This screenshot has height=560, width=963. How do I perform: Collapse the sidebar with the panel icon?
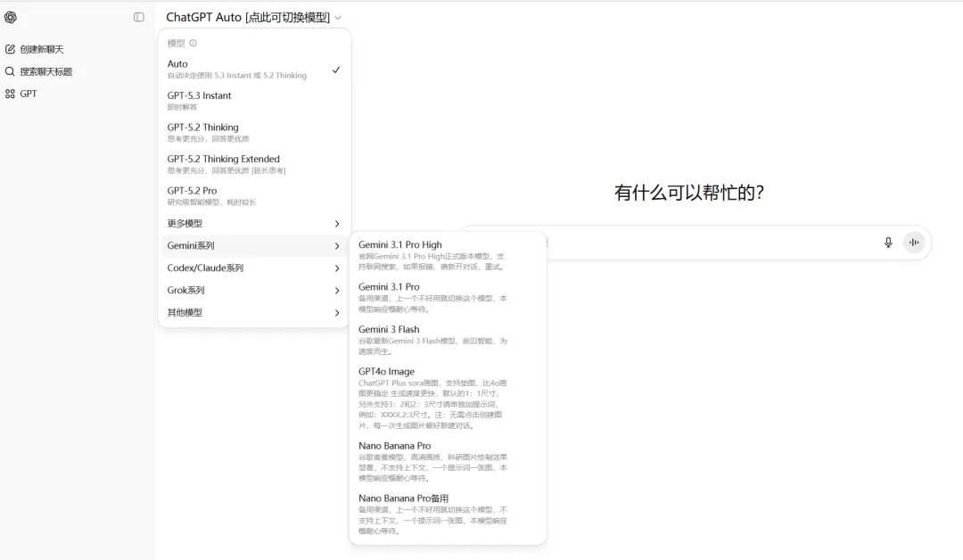139,17
